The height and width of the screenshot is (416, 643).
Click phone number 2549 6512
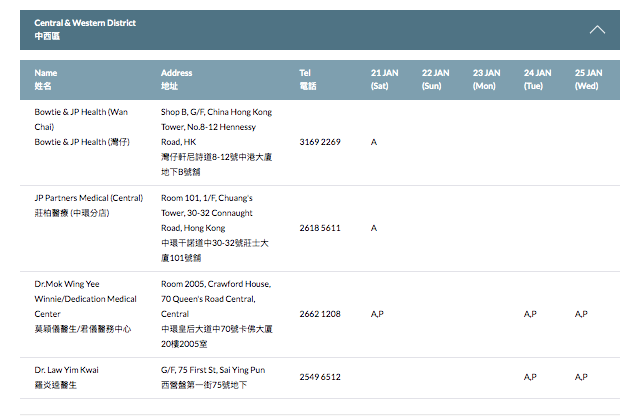coord(320,377)
